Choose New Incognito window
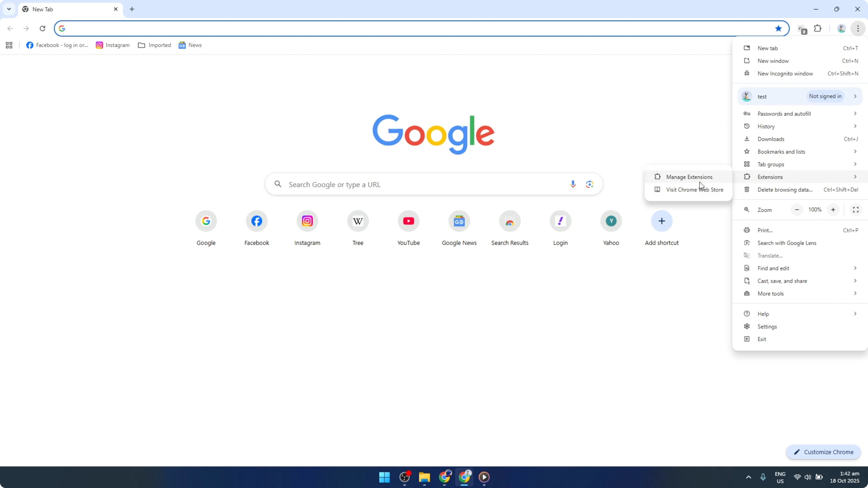This screenshot has height=488, width=868. 800,73
